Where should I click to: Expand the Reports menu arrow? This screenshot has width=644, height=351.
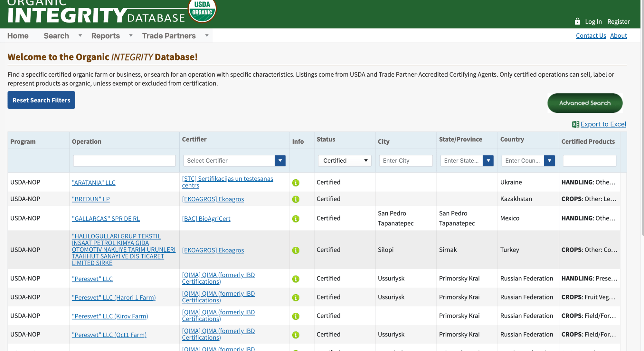tap(131, 35)
